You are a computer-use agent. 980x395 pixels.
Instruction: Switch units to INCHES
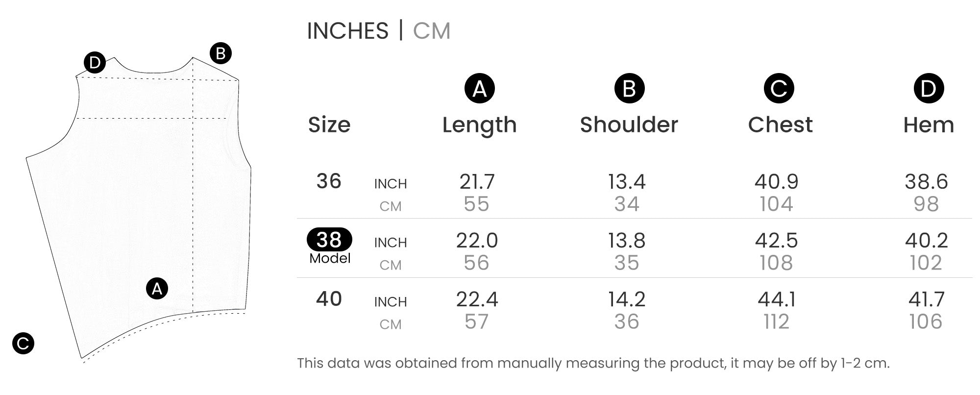[347, 31]
